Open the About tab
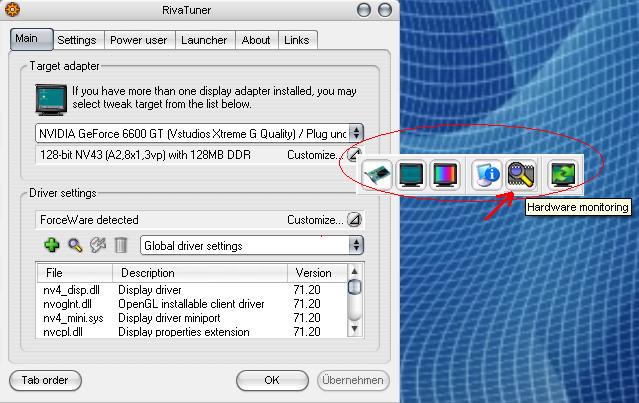 pyautogui.click(x=256, y=40)
